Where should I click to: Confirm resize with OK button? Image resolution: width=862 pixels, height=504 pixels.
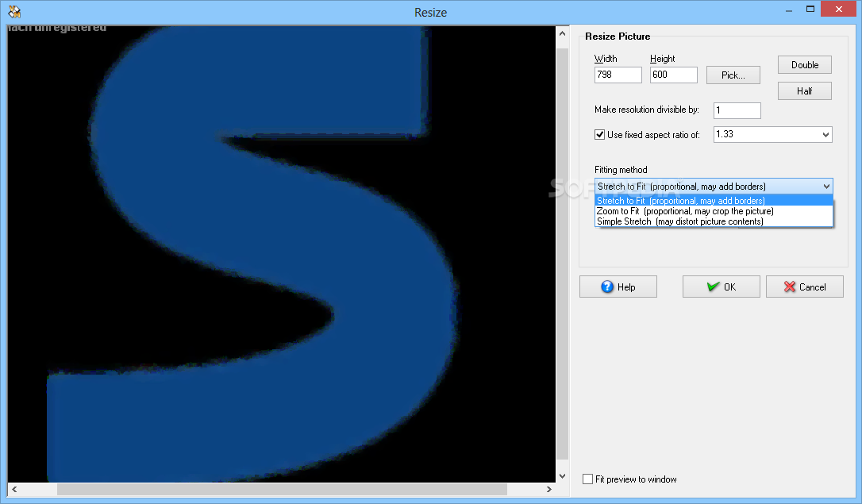722,287
